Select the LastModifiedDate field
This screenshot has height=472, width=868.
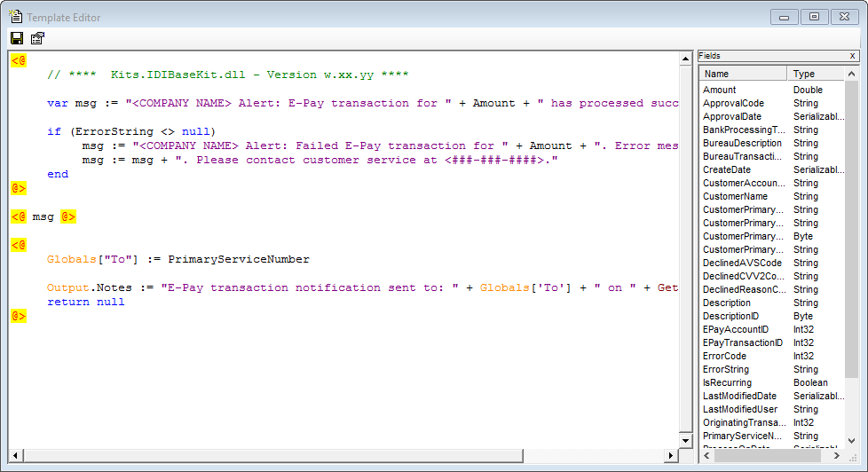(x=772, y=396)
